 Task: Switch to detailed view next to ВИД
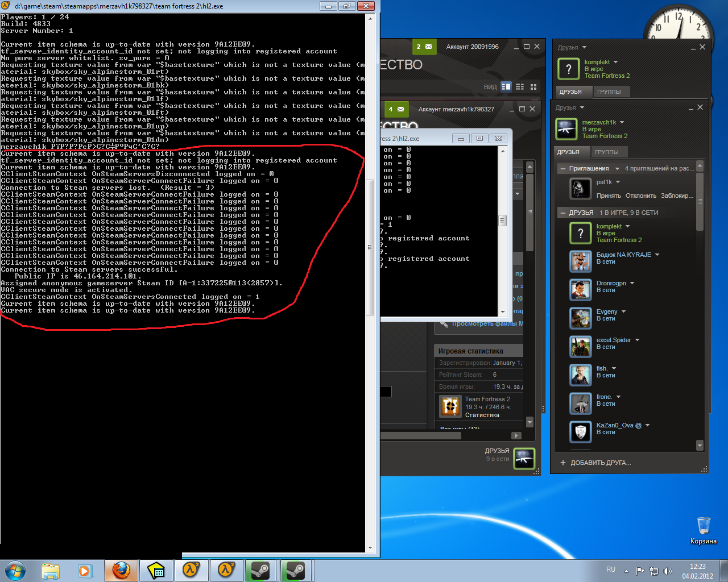tap(506, 87)
